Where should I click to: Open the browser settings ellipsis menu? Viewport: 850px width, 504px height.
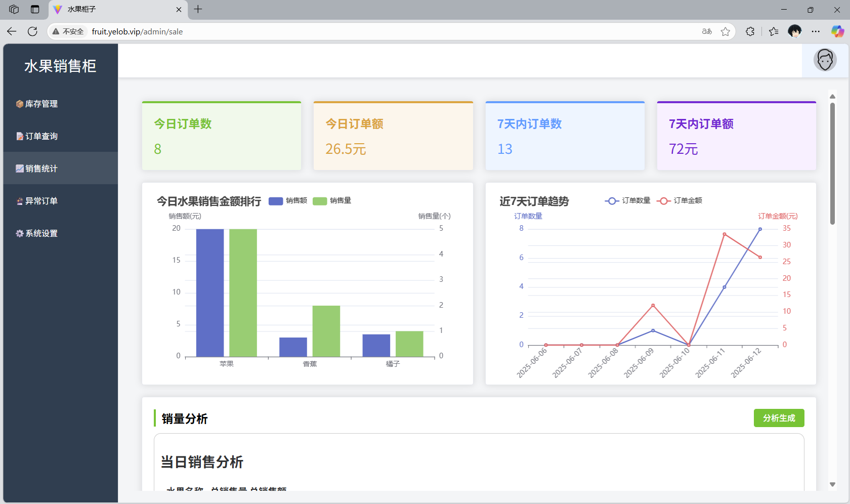tap(816, 31)
